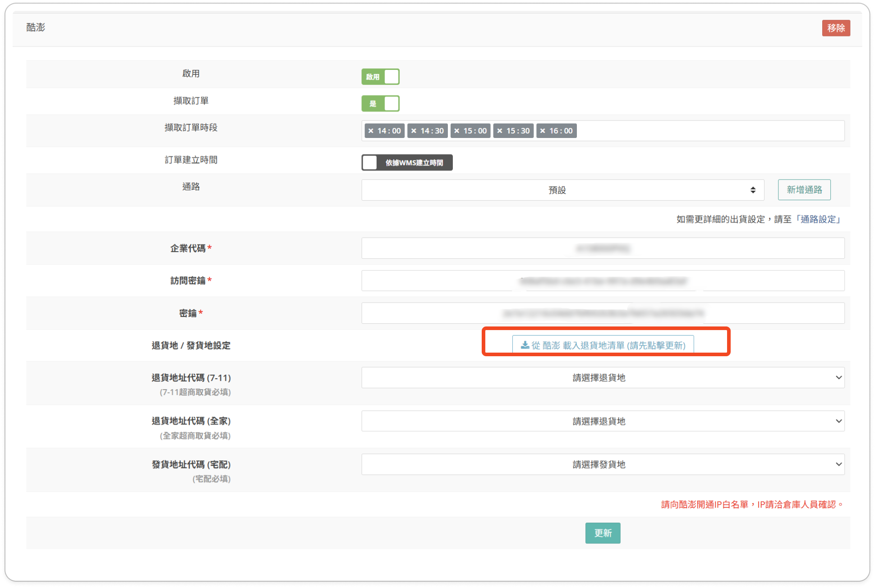Click the 密鑰 input field
The width and height of the screenshot is (875, 588).
pos(603,313)
